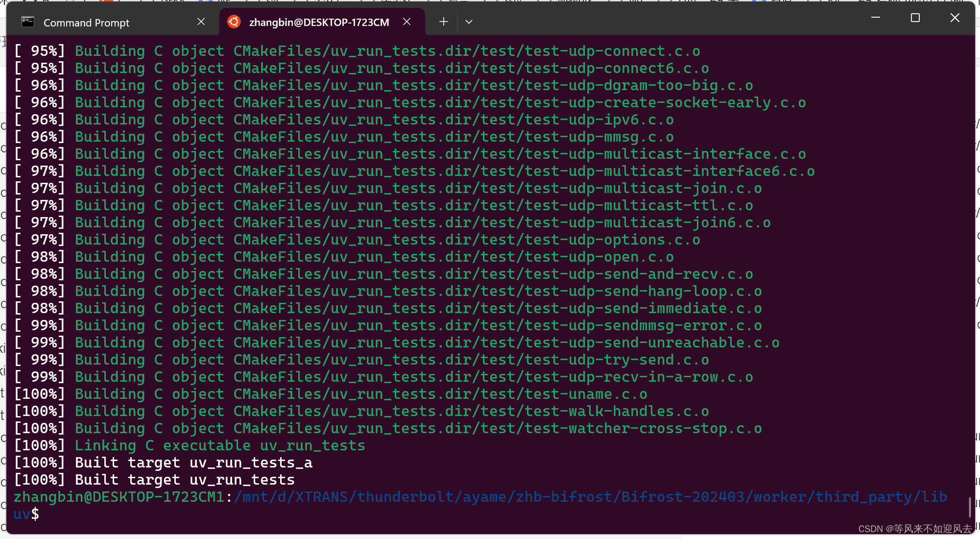Image resolution: width=980 pixels, height=539 pixels.
Task: Click the line test-udp-sendmmsg-error.c.o
Action: point(388,325)
